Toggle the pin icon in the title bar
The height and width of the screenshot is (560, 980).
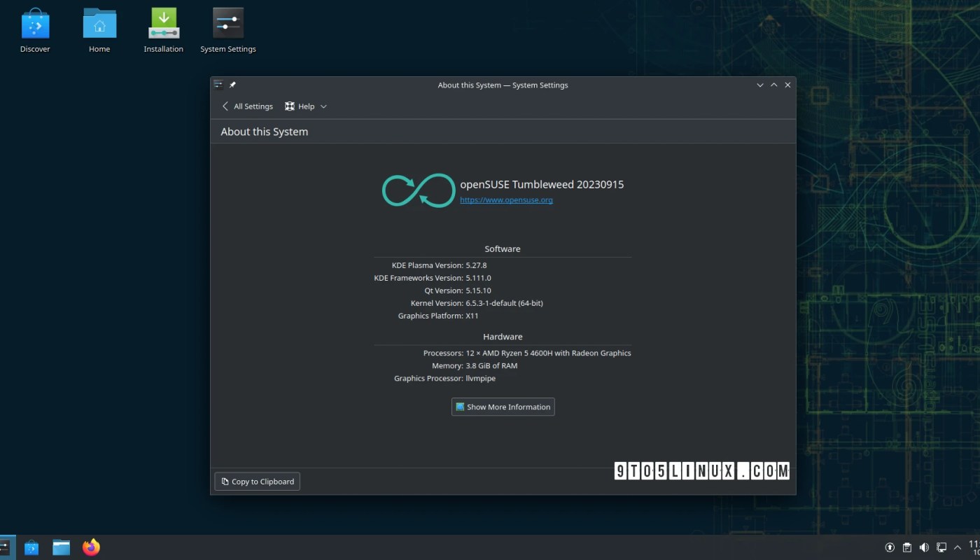coord(232,85)
